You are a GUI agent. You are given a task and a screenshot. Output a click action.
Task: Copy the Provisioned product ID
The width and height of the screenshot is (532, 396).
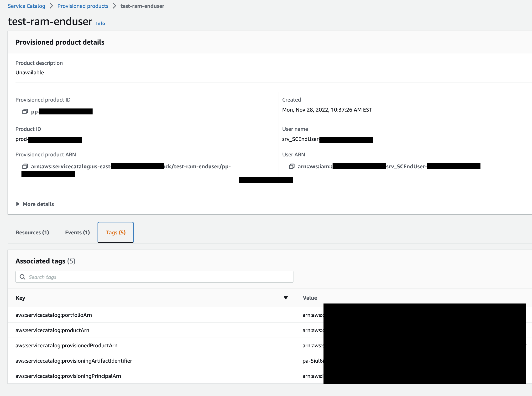25,111
